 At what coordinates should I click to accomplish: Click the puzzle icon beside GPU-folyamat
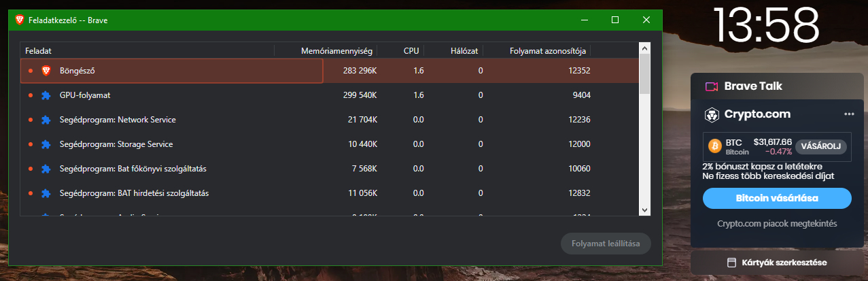tap(46, 95)
